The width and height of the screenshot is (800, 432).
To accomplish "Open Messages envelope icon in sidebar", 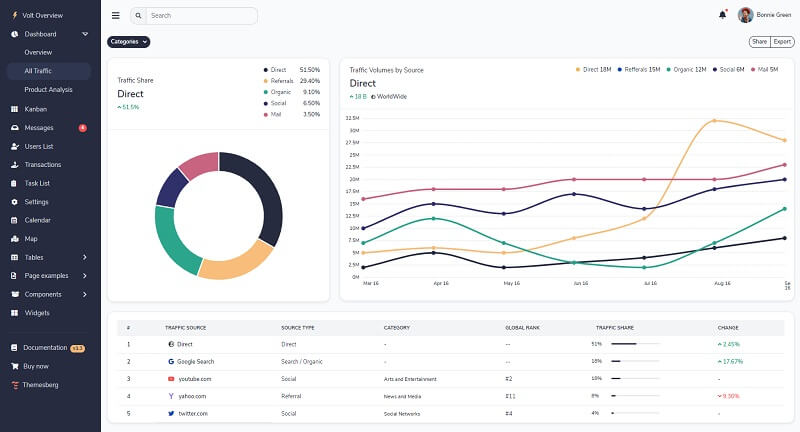I will point(14,128).
